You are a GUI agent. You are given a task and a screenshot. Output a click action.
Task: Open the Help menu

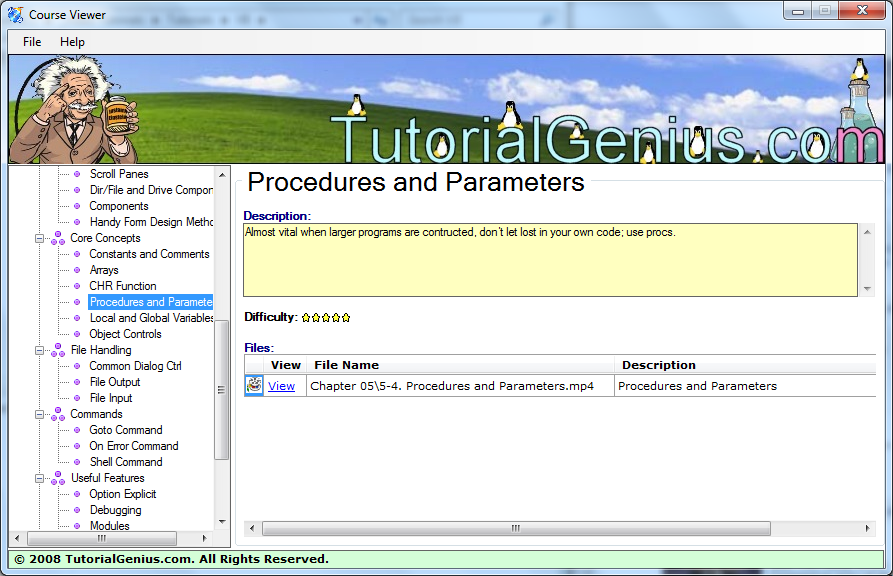72,42
